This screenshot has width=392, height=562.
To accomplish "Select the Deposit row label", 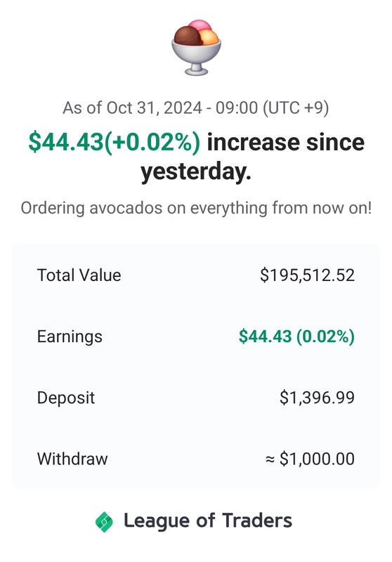I will [66, 398].
